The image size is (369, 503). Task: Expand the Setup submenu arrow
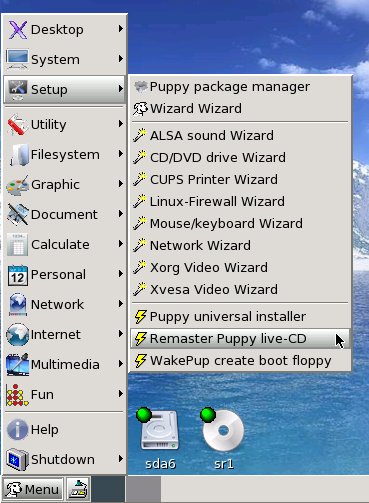[x=121, y=89]
